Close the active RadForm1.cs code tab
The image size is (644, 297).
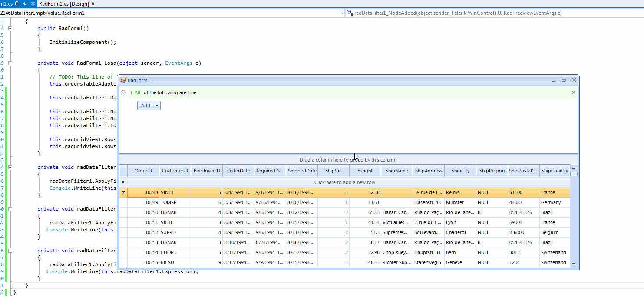click(33, 3)
